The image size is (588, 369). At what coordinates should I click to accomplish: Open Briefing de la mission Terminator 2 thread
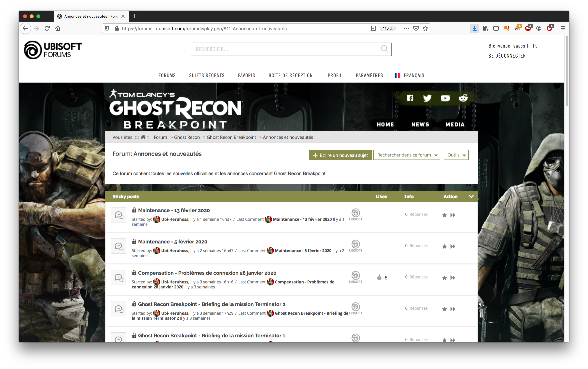pos(212,304)
